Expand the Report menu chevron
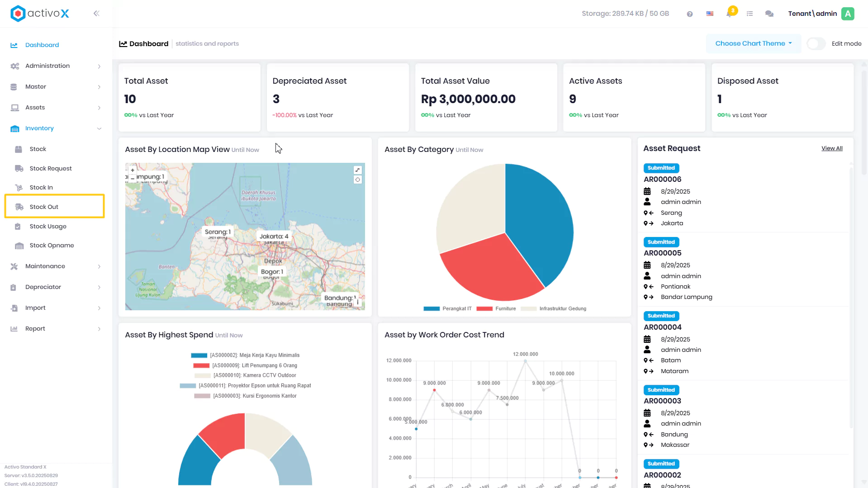Viewport: 868px width, 488px height. pyautogui.click(x=99, y=329)
